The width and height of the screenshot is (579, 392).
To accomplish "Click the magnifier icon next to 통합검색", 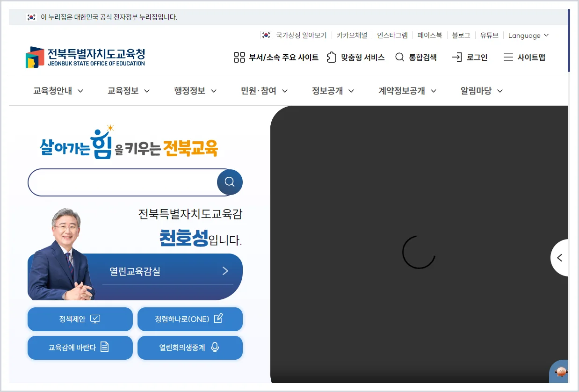I will (399, 58).
